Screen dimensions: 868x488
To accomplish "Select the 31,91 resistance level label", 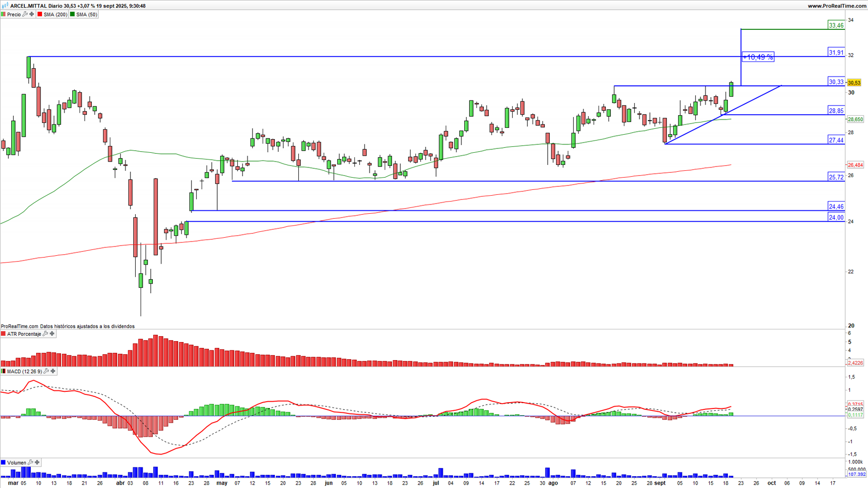I will [x=836, y=53].
